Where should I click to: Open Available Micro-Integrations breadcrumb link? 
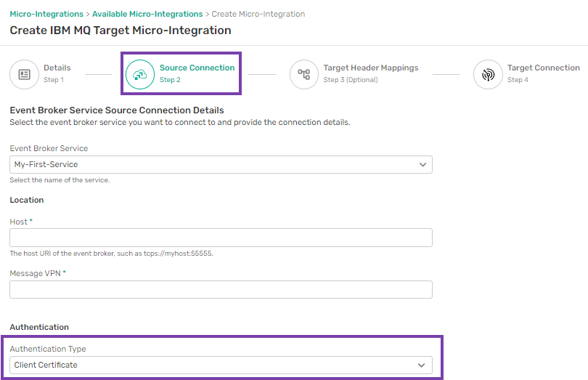coord(147,14)
